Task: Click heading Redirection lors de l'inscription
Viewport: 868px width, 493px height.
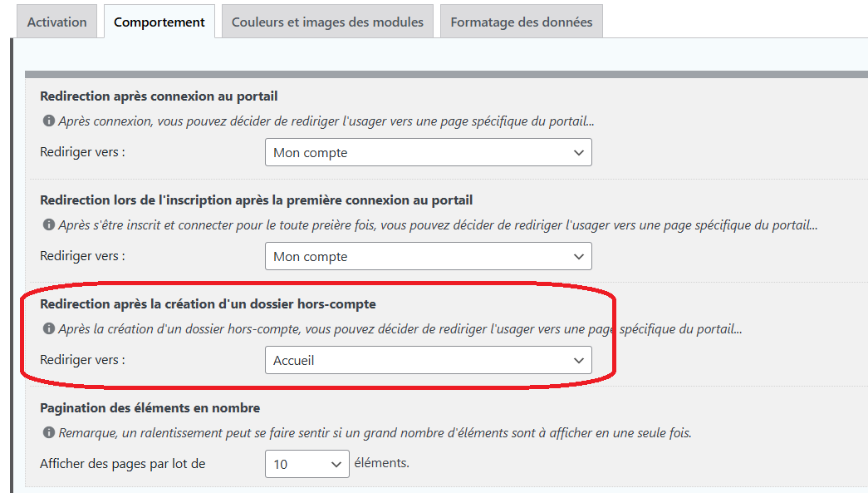Action: (256, 200)
